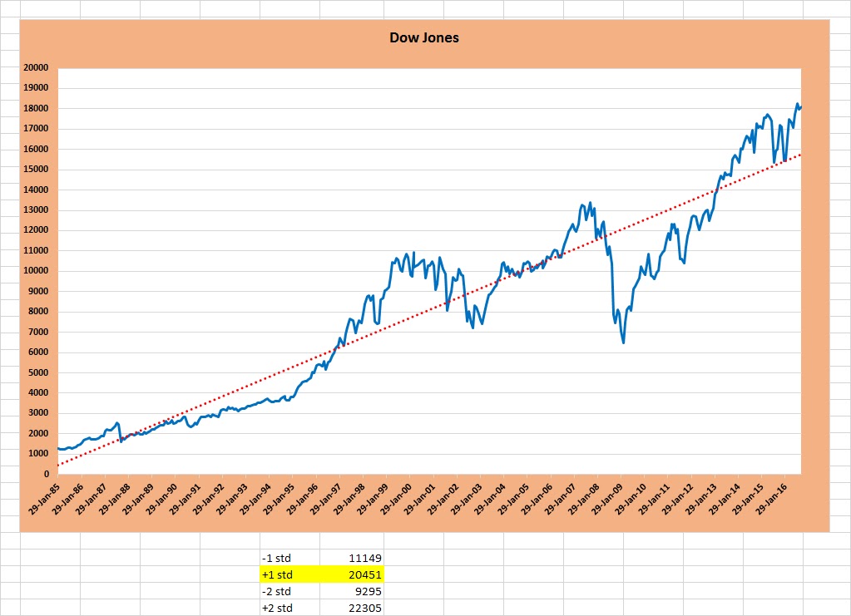The width and height of the screenshot is (851, 616).
Task: Click the 29-Jan-16 x-axis label
Action: point(771,498)
